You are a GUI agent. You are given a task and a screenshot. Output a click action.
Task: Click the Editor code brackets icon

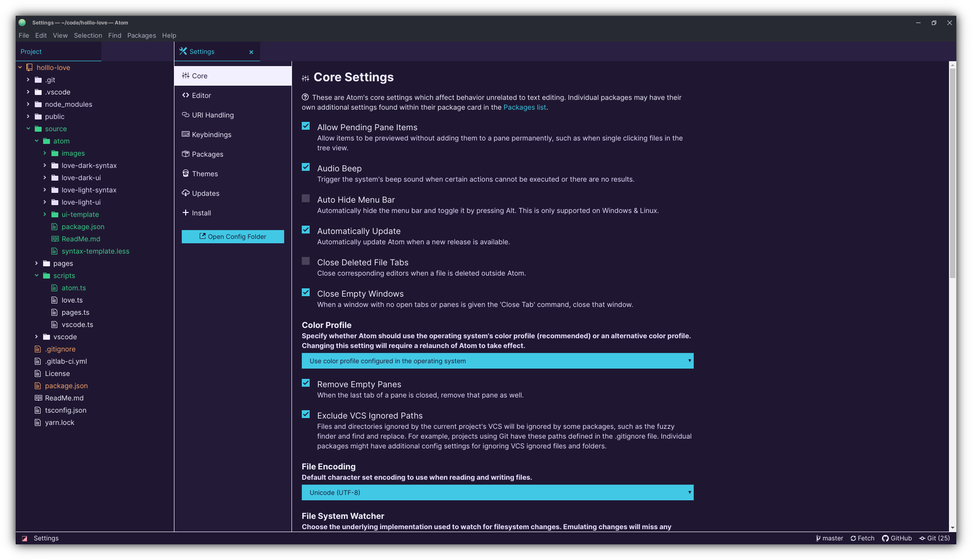point(186,95)
